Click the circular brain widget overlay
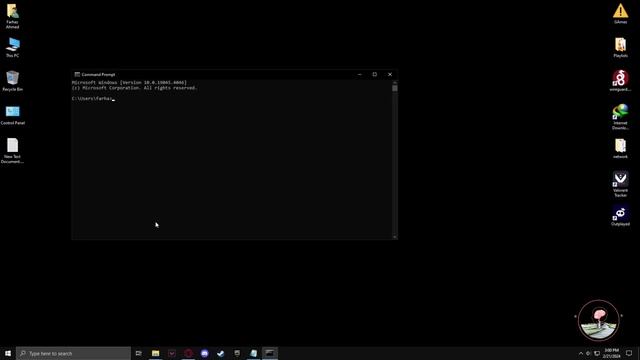Image resolution: width=640 pixels, height=360 pixels. pyautogui.click(x=599, y=320)
